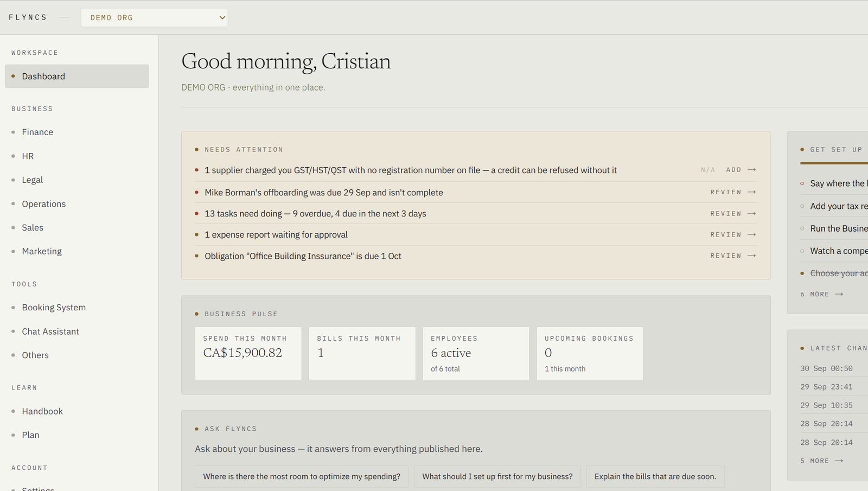Open the Plan page
The height and width of the screenshot is (491, 868).
(x=30, y=435)
